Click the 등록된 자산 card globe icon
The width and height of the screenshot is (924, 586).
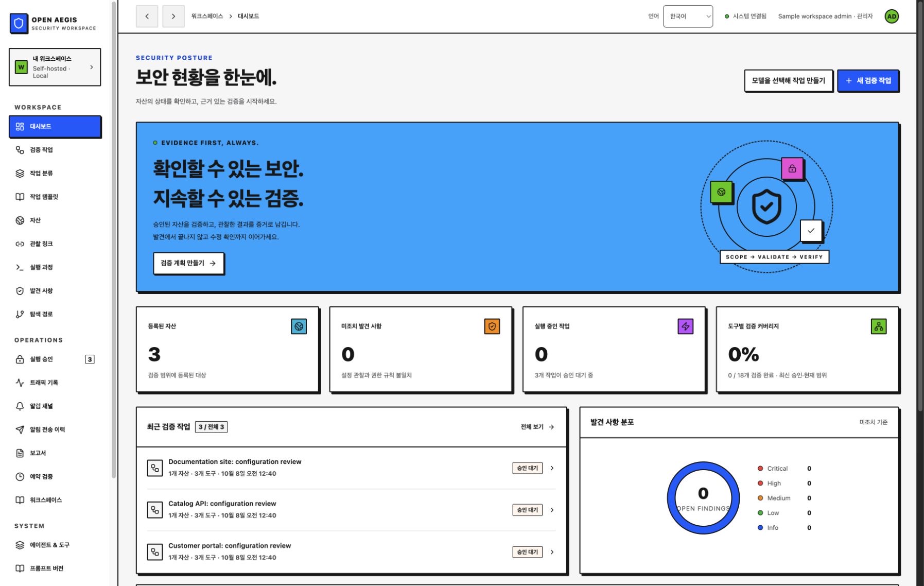pyautogui.click(x=299, y=326)
